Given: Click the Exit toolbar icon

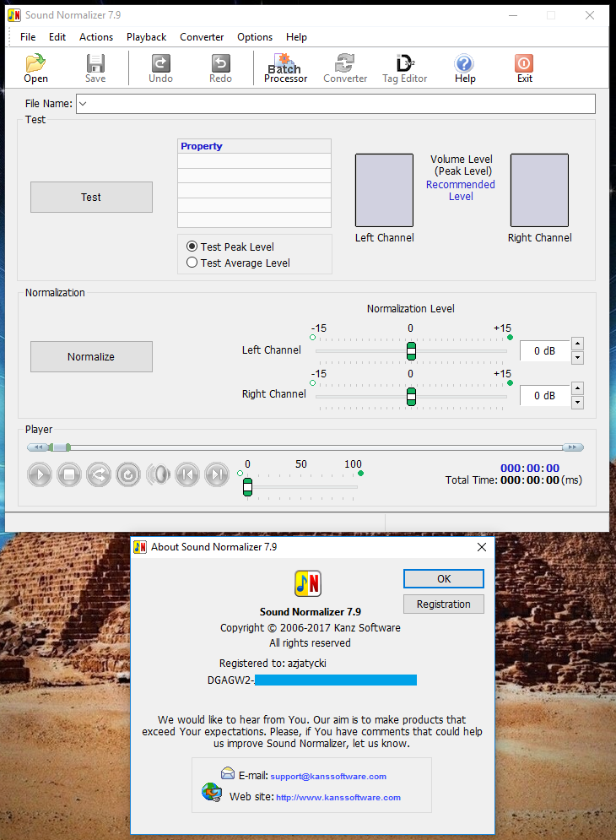Looking at the screenshot, I should (524, 68).
